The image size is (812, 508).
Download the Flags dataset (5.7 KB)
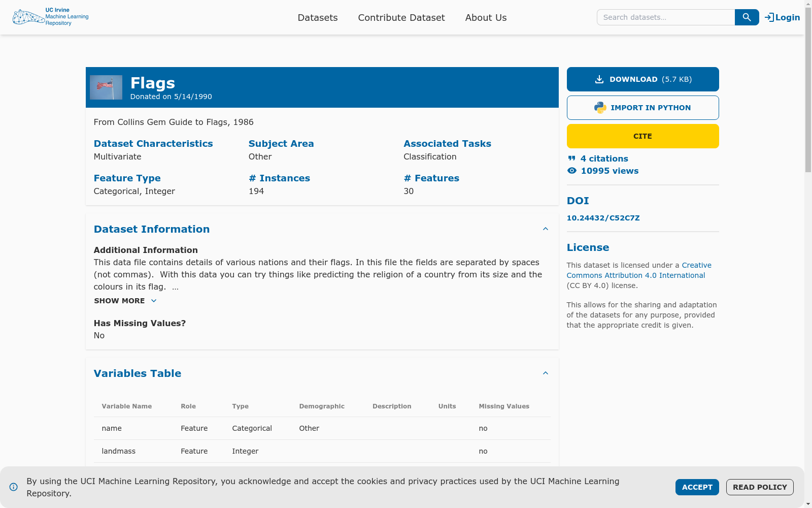tap(643, 79)
